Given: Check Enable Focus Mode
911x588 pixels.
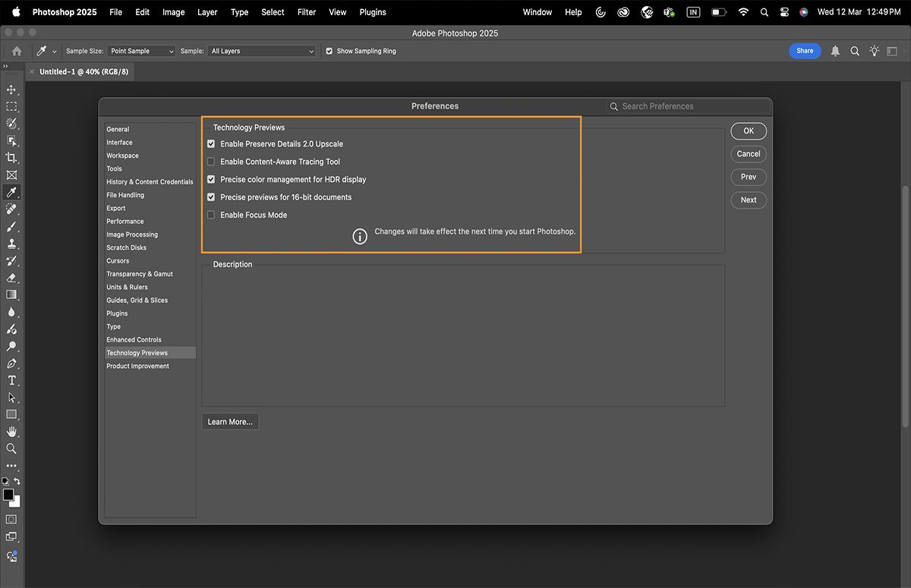Looking at the screenshot, I should pos(211,215).
